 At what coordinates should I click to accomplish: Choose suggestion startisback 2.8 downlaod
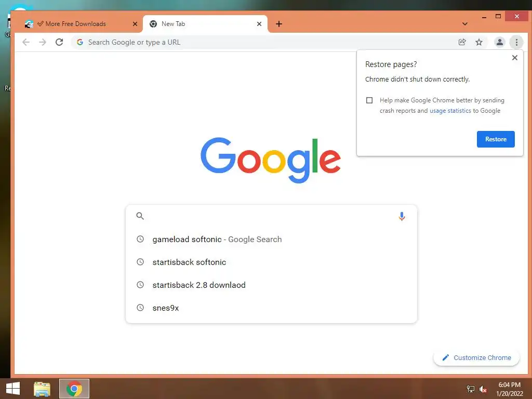[271, 285]
